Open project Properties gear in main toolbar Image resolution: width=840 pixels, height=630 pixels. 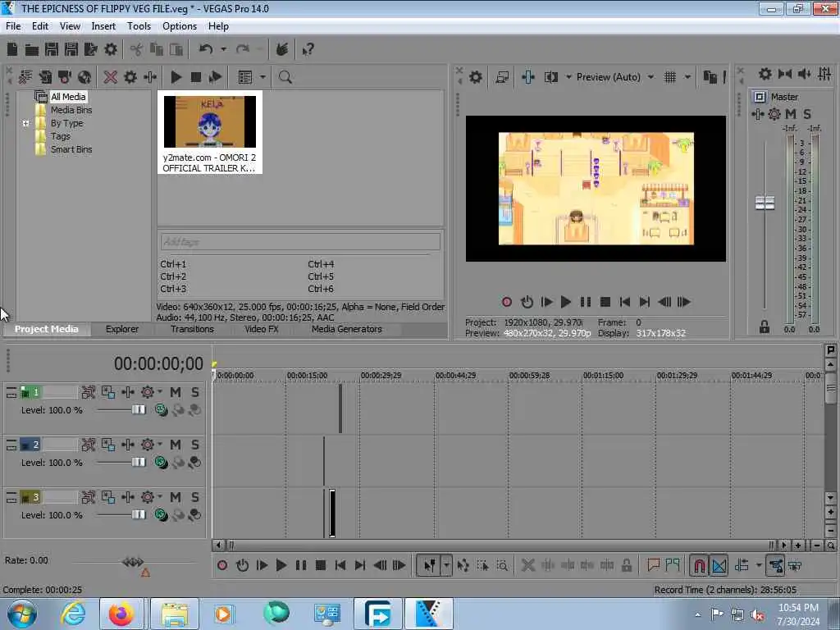point(111,50)
